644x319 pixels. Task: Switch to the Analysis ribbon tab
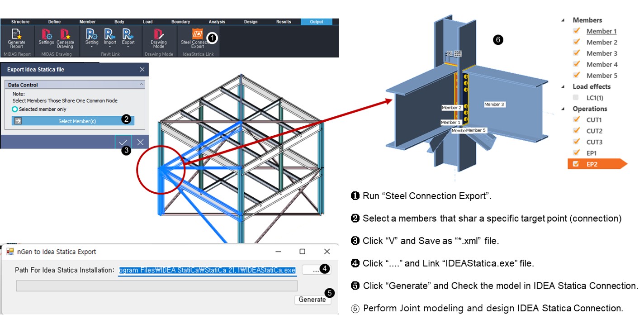pos(217,22)
